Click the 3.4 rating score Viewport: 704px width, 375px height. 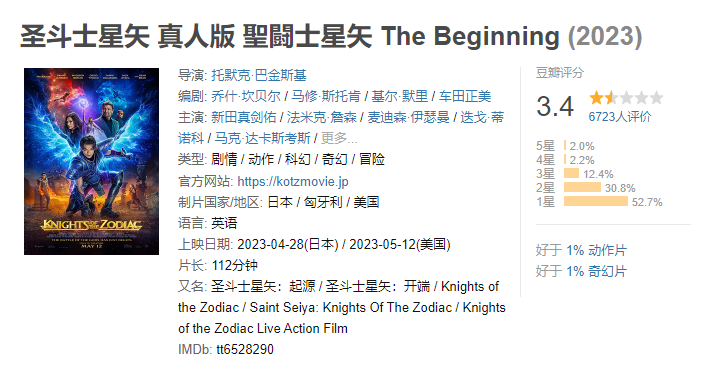tap(555, 106)
